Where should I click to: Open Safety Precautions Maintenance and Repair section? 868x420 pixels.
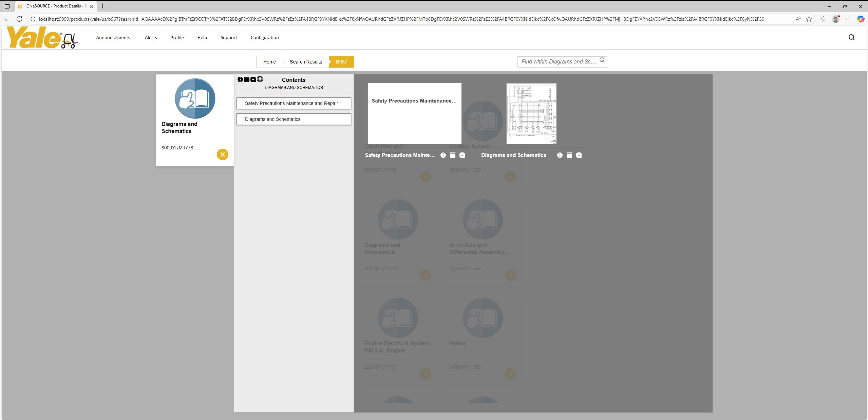[294, 103]
